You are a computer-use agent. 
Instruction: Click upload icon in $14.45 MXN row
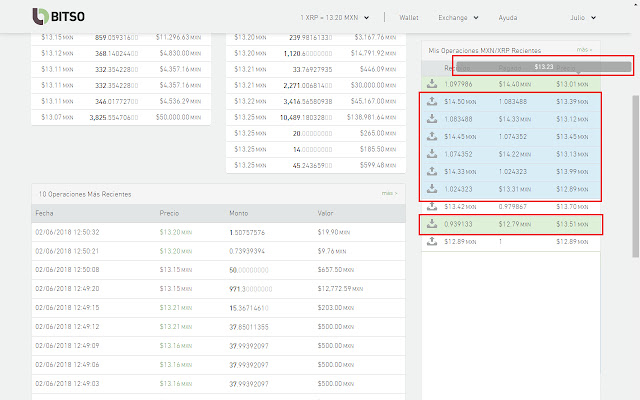pyautogui.click(x=431, y=136)
